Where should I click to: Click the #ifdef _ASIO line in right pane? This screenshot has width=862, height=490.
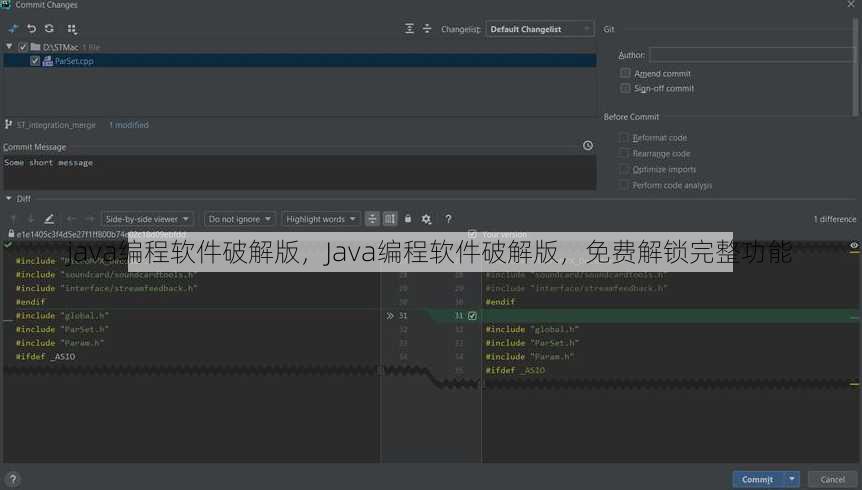click(515, 370)
